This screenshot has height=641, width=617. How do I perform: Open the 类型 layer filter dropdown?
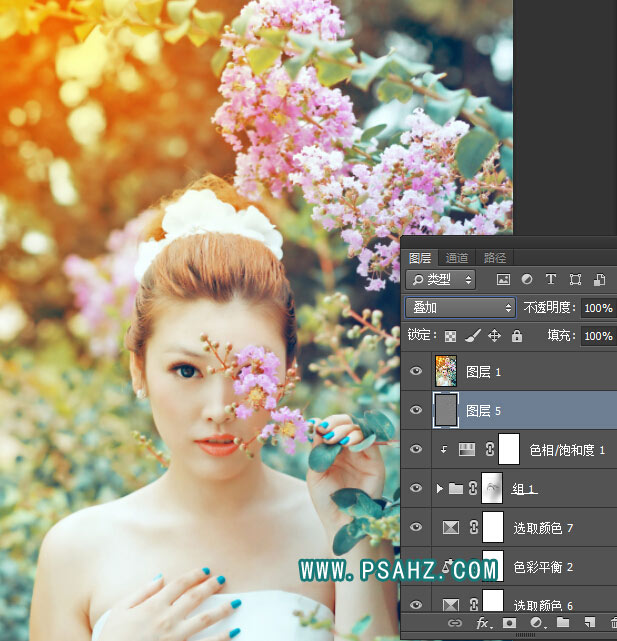[441, 280]
